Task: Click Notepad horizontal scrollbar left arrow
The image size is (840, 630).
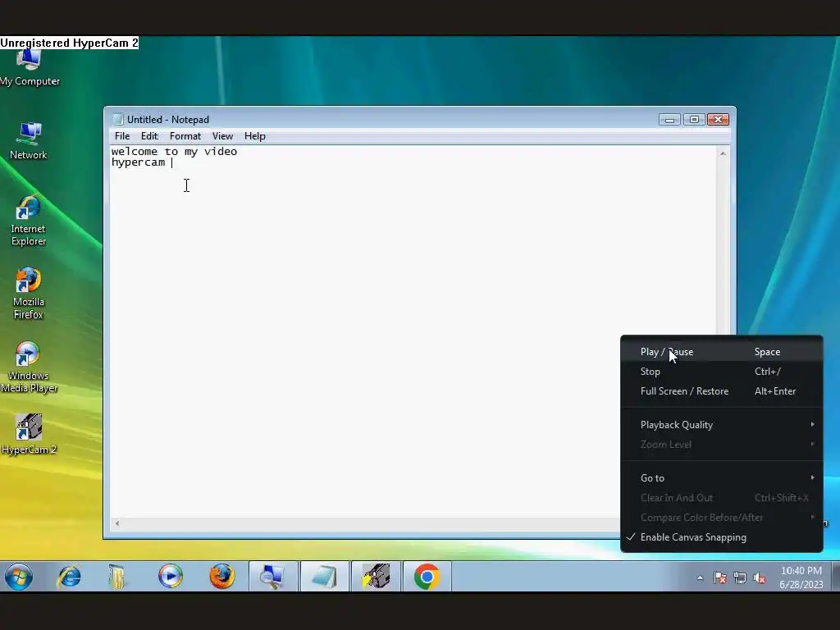Action: [117, 523]
